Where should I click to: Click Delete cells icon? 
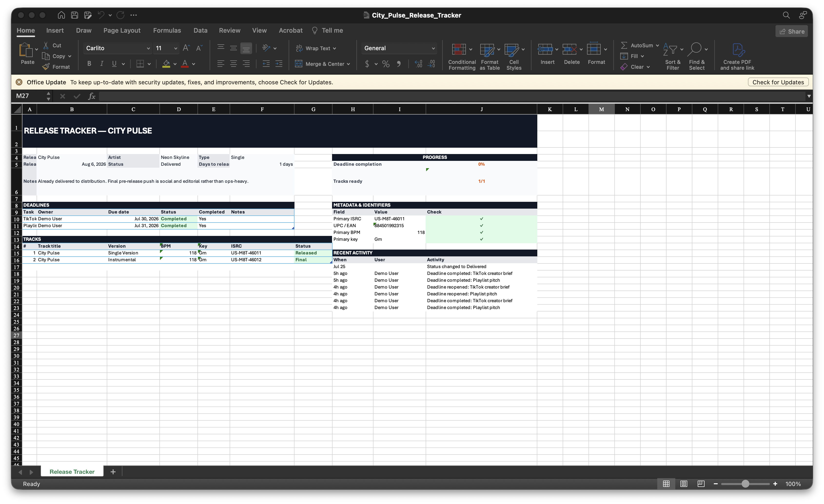pos(569,49)
